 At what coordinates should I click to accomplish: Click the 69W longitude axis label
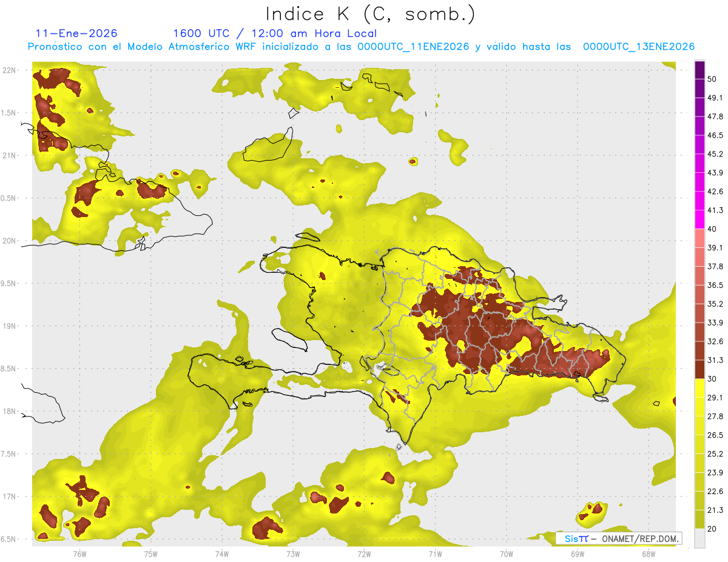(x=578, y=554)
